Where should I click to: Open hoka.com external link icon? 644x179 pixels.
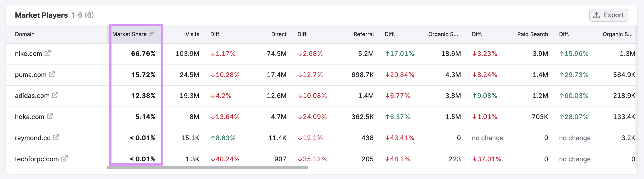point(50,116)
